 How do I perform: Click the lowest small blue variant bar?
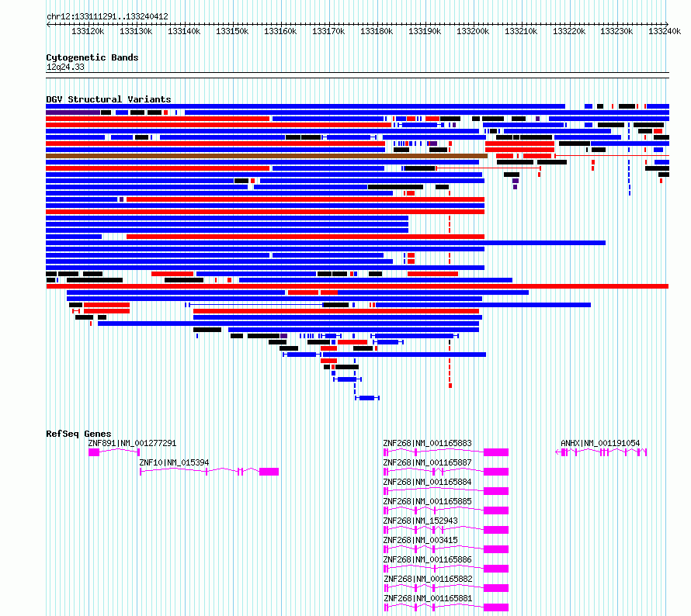pos(367,398)
